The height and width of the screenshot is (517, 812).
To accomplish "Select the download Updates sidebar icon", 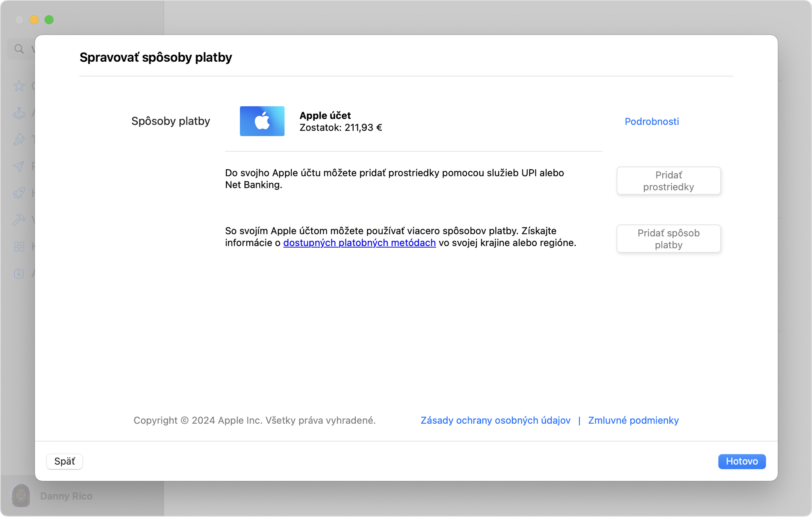I will (19, 274).
